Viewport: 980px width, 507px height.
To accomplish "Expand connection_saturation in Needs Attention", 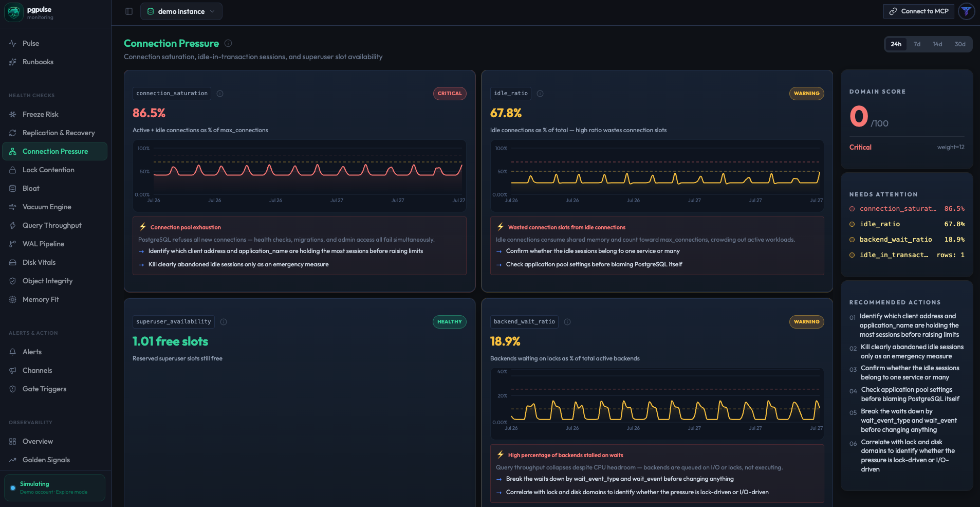I will (x=907, y=209).
